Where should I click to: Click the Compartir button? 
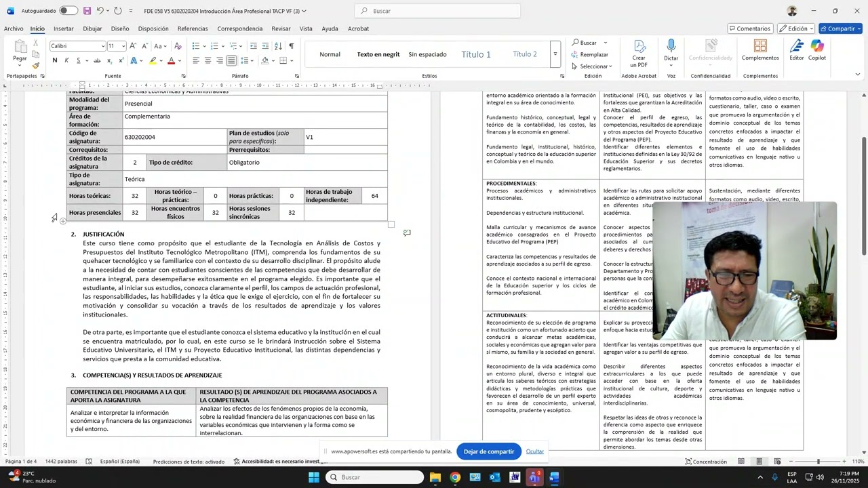click(x=840, y=28)
